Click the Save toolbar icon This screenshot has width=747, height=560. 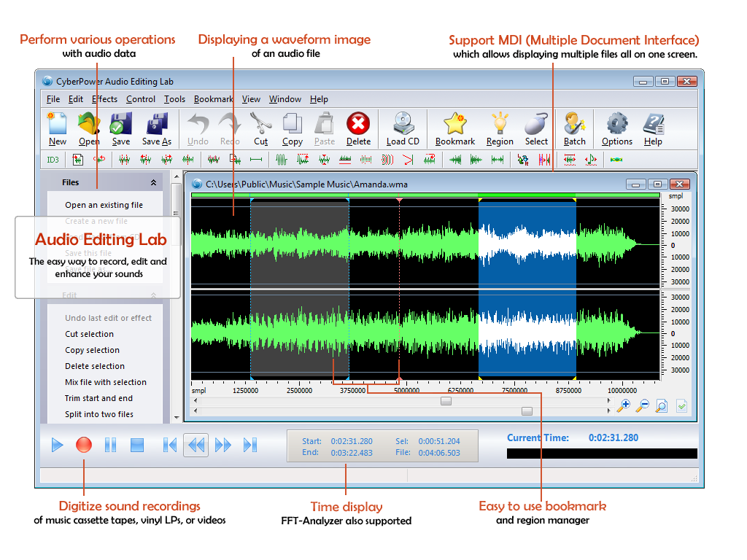(120, 123)
